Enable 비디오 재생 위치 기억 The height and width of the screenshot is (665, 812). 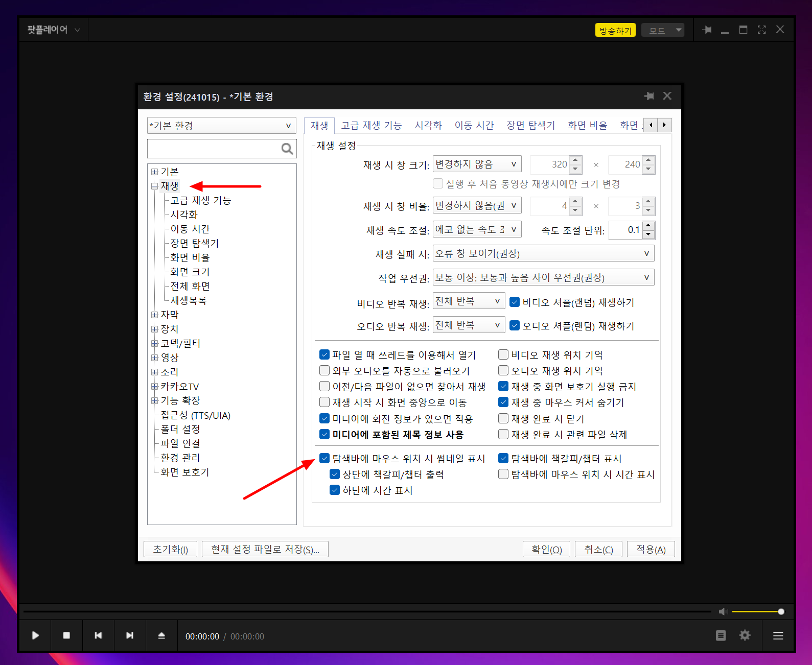click(503, 354)
